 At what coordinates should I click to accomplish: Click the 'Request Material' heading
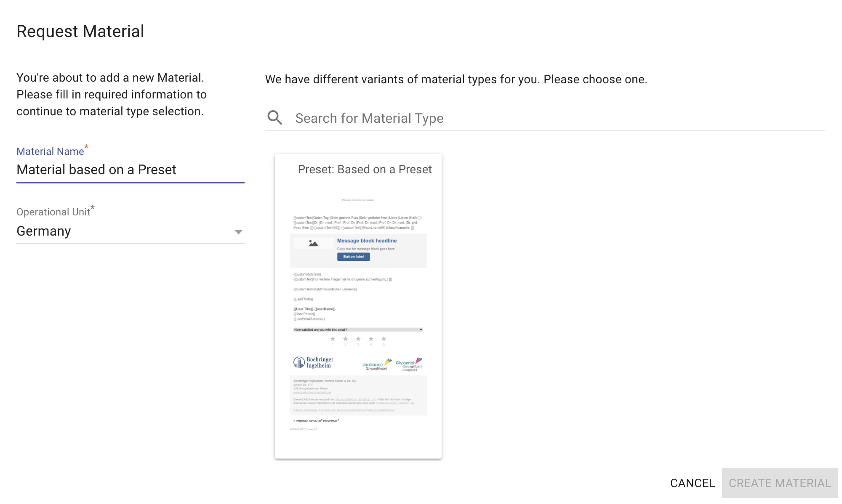(80, 31)
